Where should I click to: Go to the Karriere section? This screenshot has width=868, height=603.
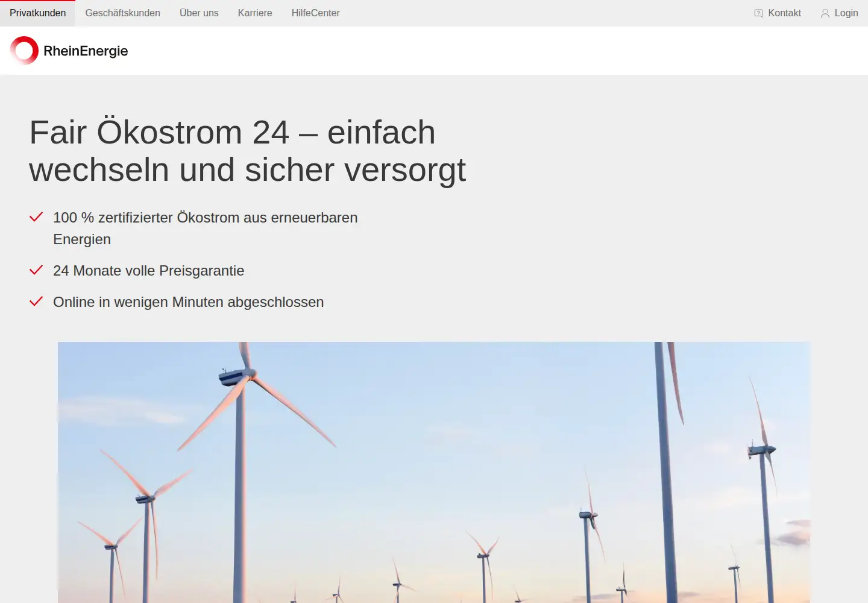coord(255,13)
